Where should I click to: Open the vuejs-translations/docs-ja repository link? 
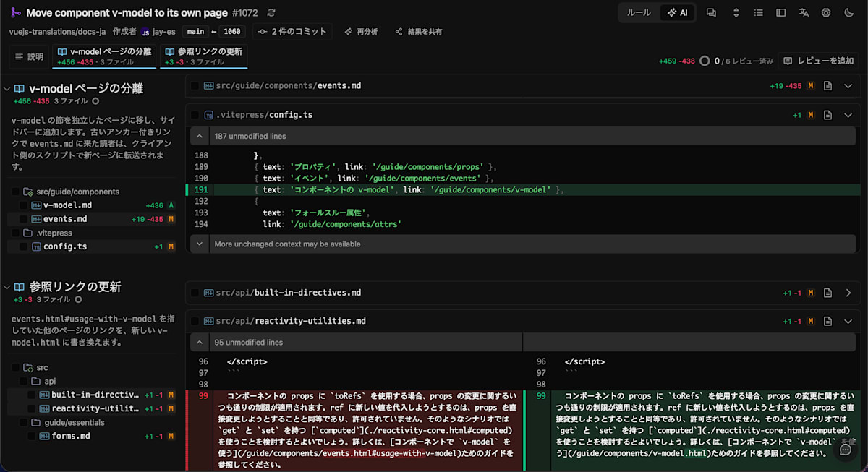tap(58, 32)
